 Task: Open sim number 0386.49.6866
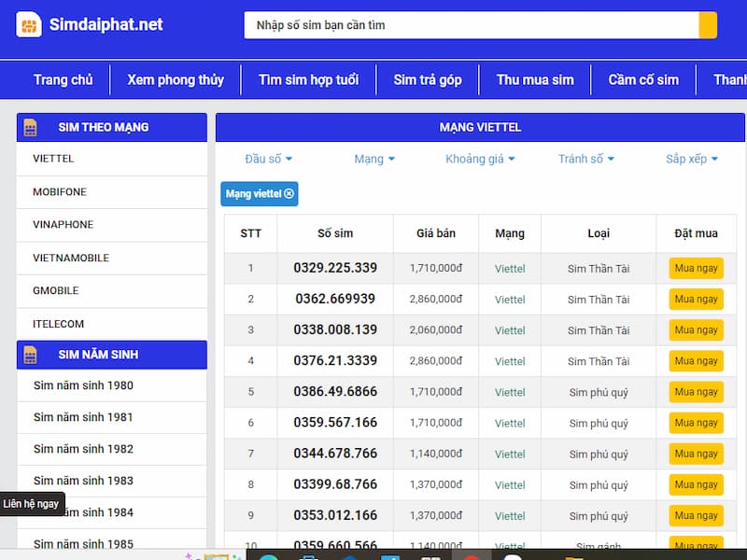[335, 392]
